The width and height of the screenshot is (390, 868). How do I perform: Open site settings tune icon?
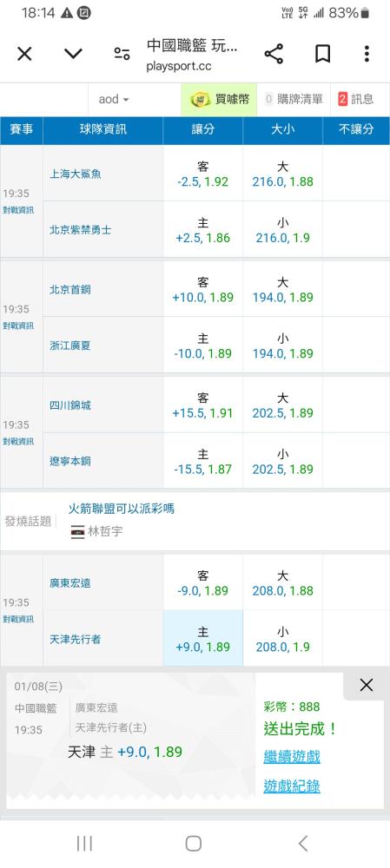pos(122,54)
